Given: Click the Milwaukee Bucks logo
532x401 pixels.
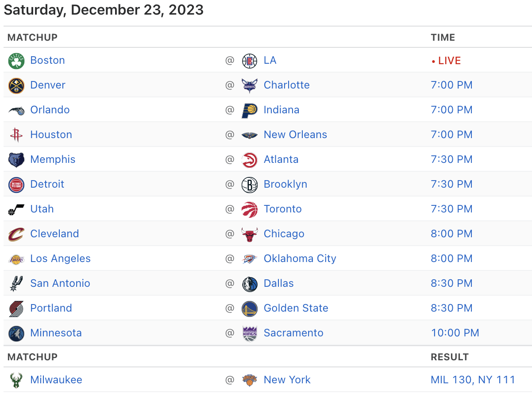Looking at the screenshot, I should 16,380.
